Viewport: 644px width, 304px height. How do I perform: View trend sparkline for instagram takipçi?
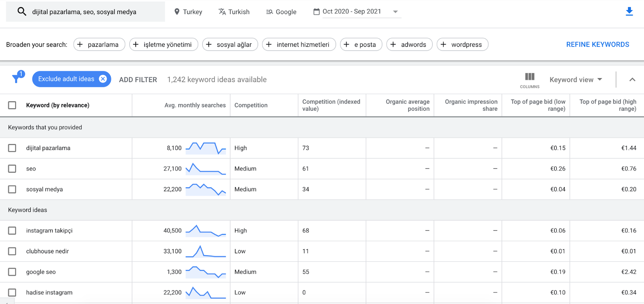pos(206,231)
